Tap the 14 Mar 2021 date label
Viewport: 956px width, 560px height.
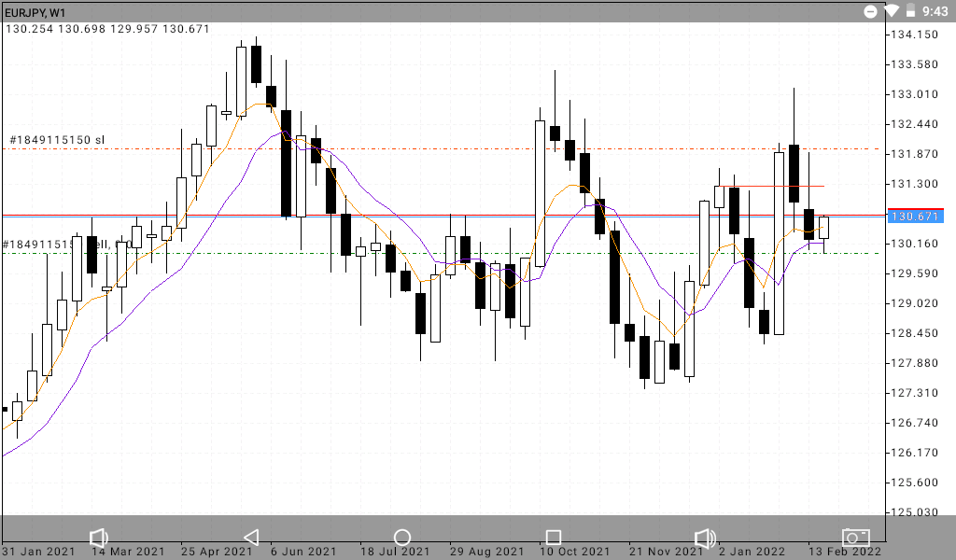tap(128, 552)
